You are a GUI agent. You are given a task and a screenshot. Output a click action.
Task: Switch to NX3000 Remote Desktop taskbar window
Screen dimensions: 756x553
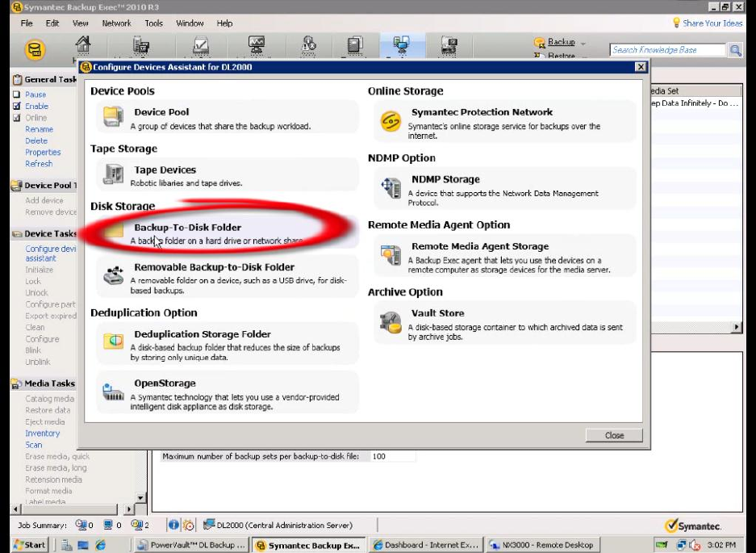click(543, 545)
